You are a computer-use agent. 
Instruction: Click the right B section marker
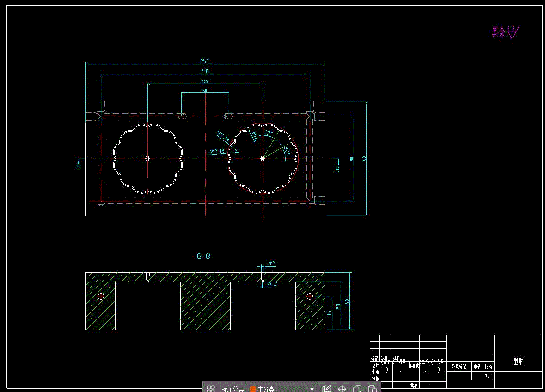(x=337, y=170)
